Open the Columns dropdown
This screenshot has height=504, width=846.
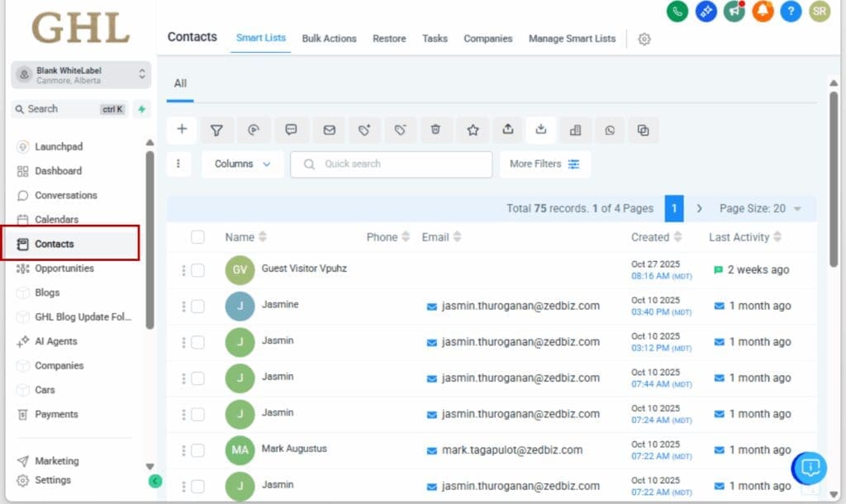pyautogui.click(x=241, y=164)
